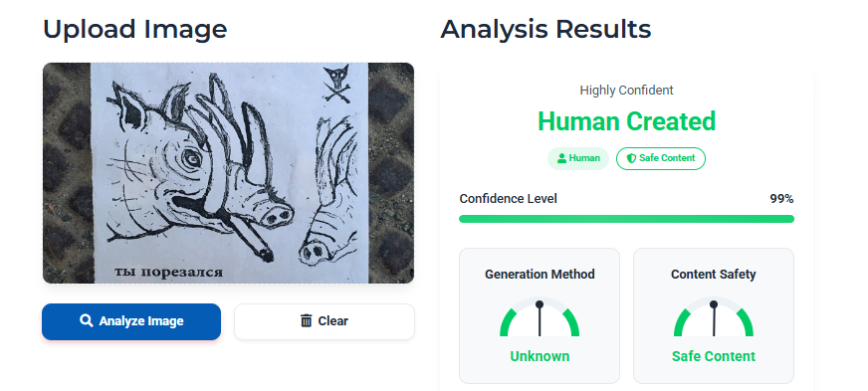This screenshot has height=391, width=868.
Task: Click the Analyze Image button
Action: coord(131,321)
